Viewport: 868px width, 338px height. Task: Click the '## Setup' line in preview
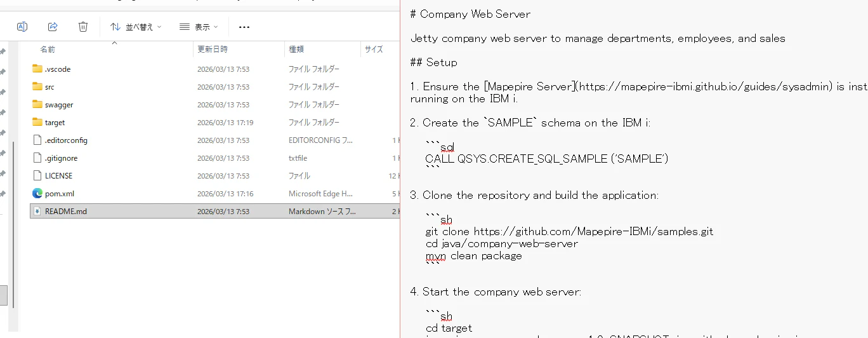coord(433,62)
